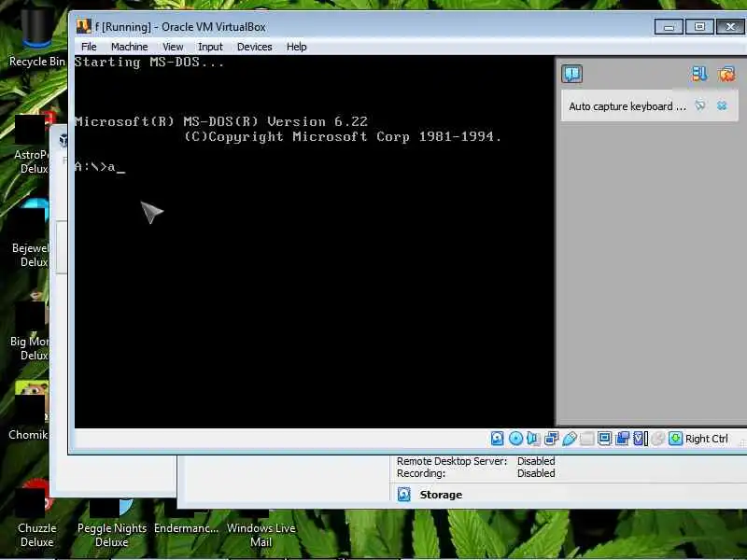The width and height of the screenshot is (747, 560).
Task: Select the Bejeweled Deluxe desktop shortcut
Action: coord(31,233)
